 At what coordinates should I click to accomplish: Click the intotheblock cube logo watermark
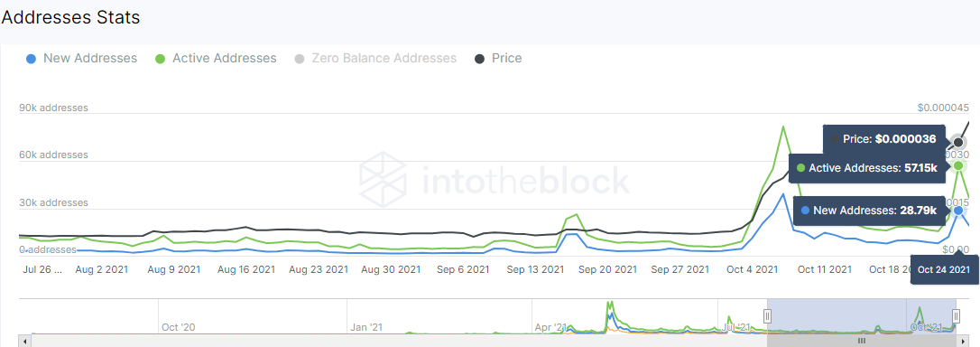point(384,181)
